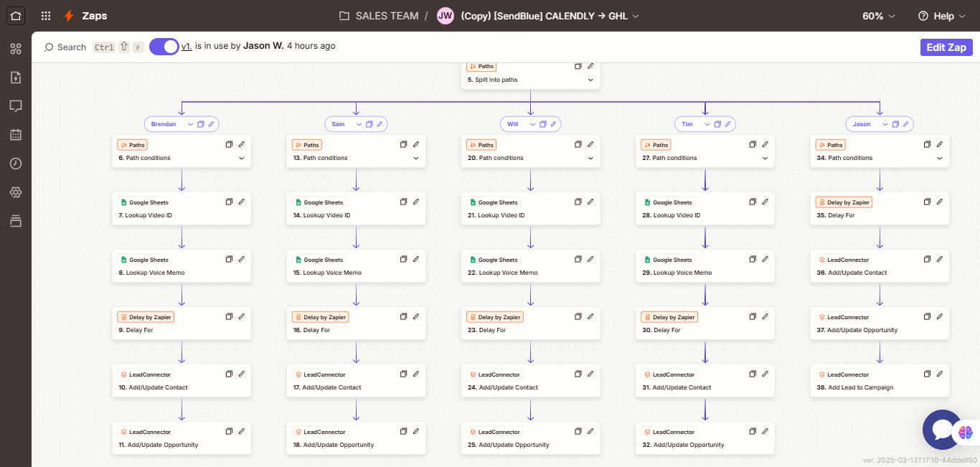The height and width of the screenshot is (467, 980).
Task: Click the comments icon in left sidebar
Action: tap(16, 106)
